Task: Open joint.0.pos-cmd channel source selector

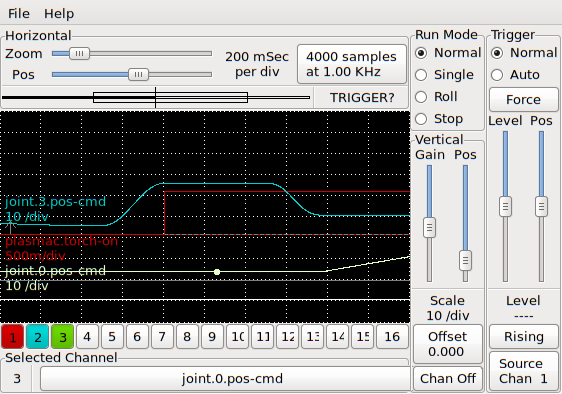Action: point(232,379)
